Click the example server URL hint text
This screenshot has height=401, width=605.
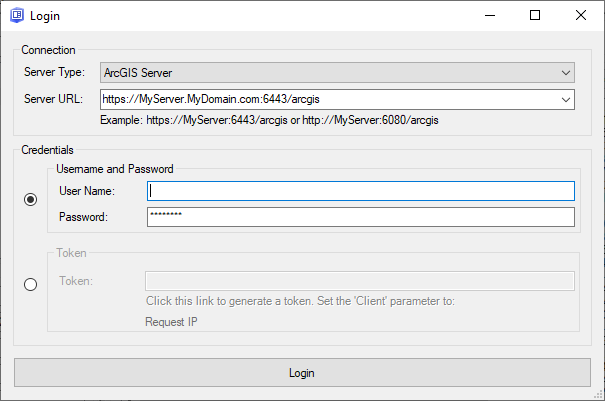click(270, 120)
